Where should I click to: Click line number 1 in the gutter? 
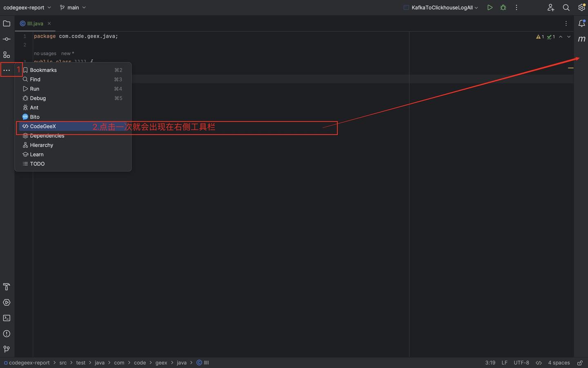tap(24, 36)
